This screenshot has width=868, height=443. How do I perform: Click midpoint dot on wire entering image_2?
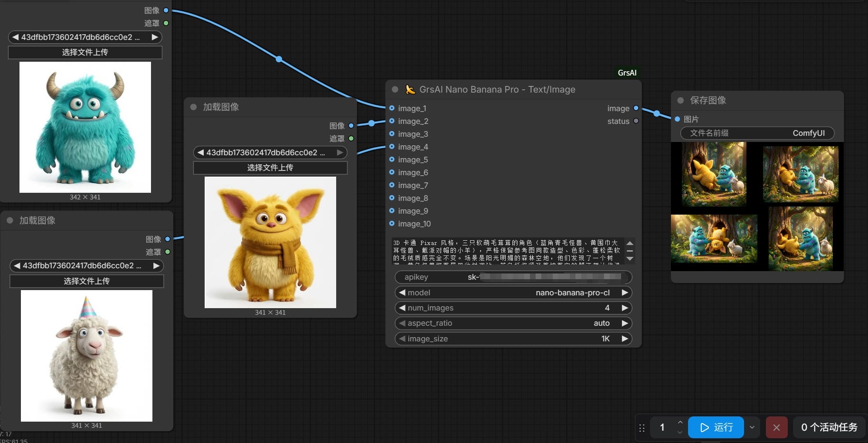pos(371,123)
